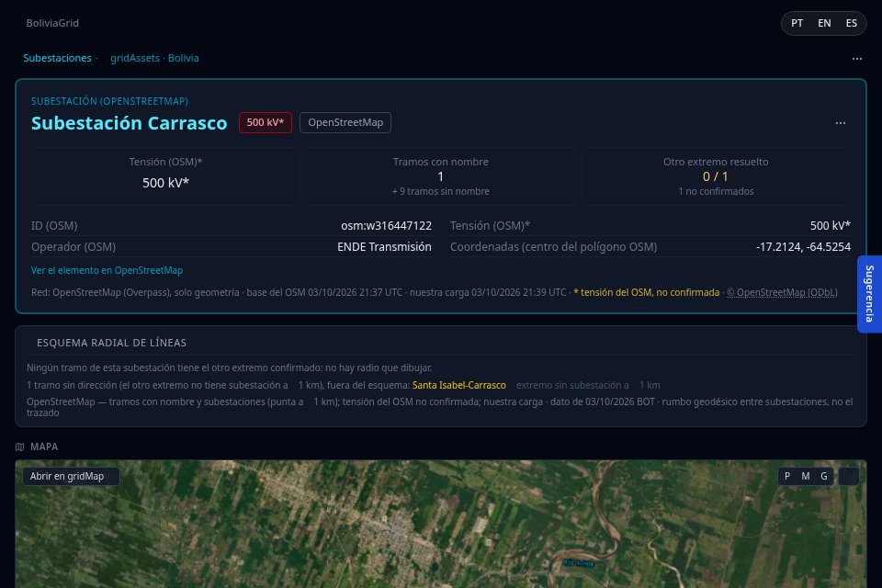Click the Tramos con nombre stat card
882x588 pixels.
click(x=440, y=176)
